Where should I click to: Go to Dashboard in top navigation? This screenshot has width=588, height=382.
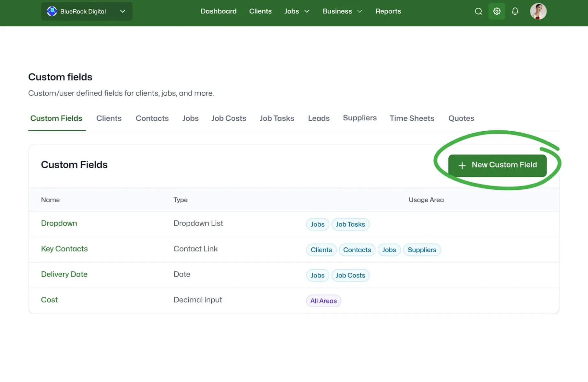pyautogui.click(x=218, y=11)
